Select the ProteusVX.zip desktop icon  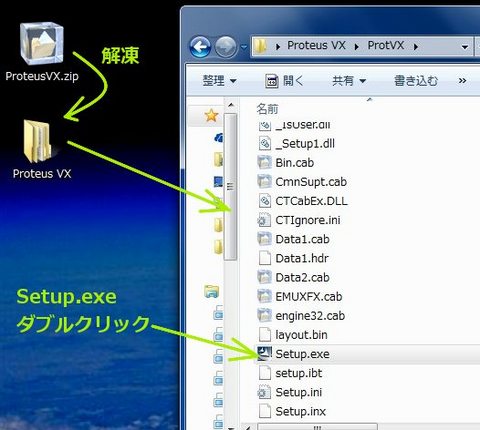42,52
